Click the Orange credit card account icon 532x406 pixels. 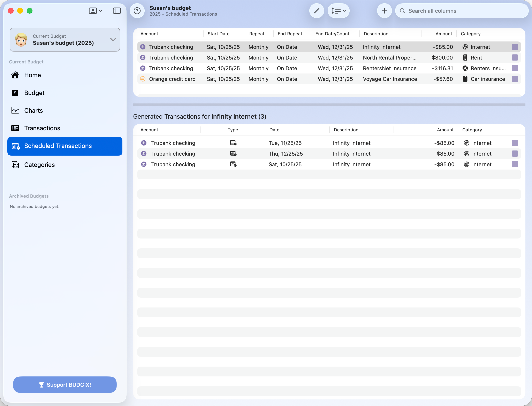(x=143, y=79)
